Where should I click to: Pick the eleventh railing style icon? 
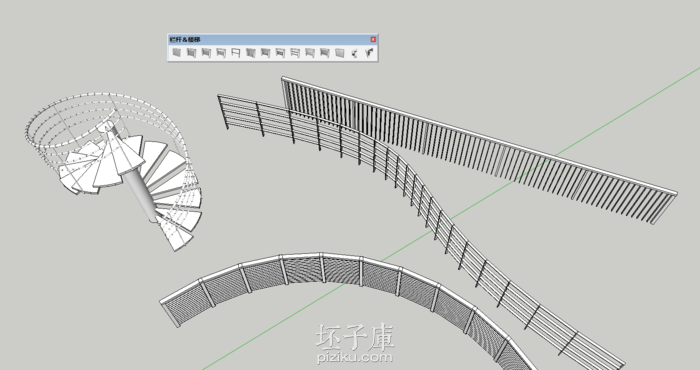[x=325, y=53]
